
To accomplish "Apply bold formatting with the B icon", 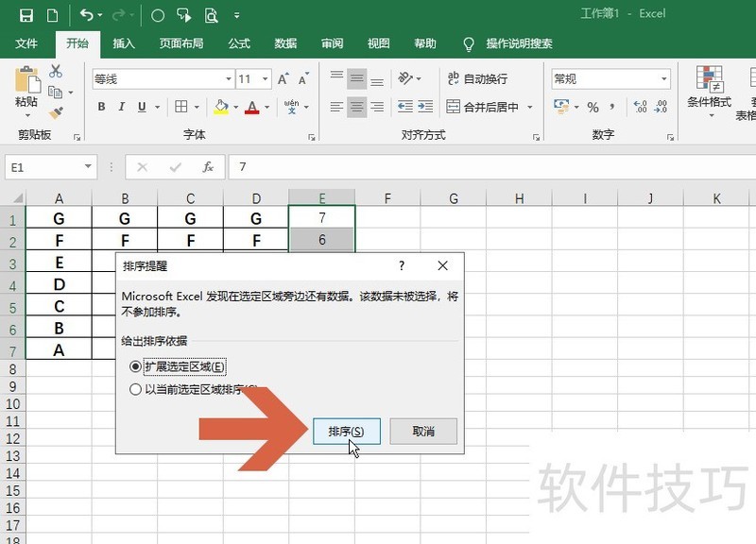I will pyautogui.click(x=101, y=107).
